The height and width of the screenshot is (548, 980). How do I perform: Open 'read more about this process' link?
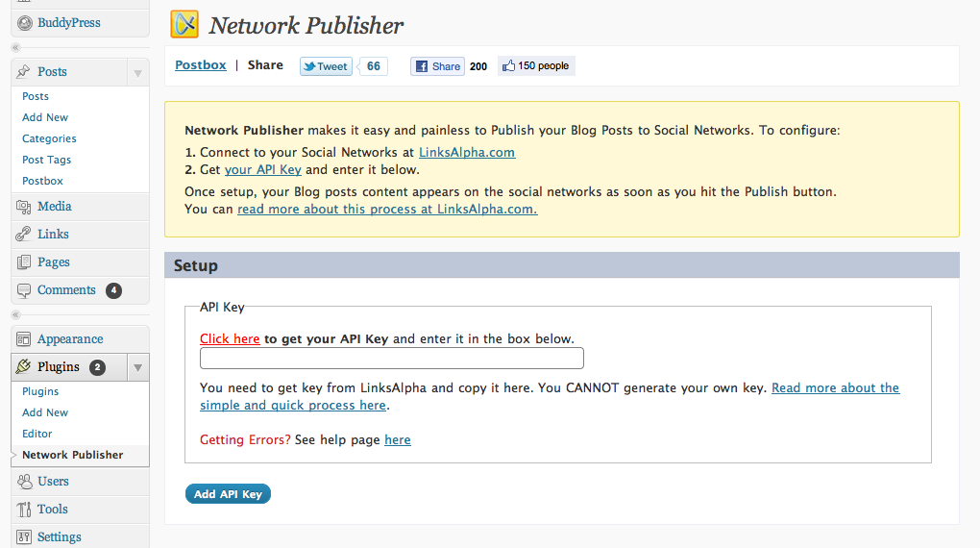click(387, 209)
